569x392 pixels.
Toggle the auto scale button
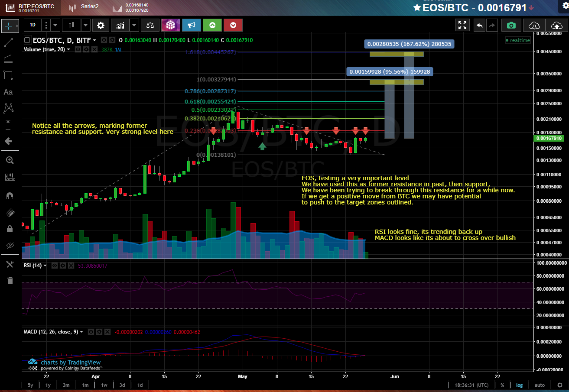[x=540, y=385]
